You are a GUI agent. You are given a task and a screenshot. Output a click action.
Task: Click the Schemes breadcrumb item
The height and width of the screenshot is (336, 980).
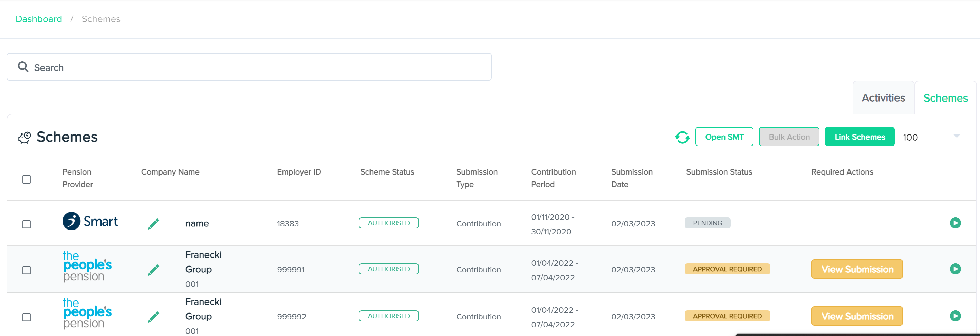click(101, 19)
